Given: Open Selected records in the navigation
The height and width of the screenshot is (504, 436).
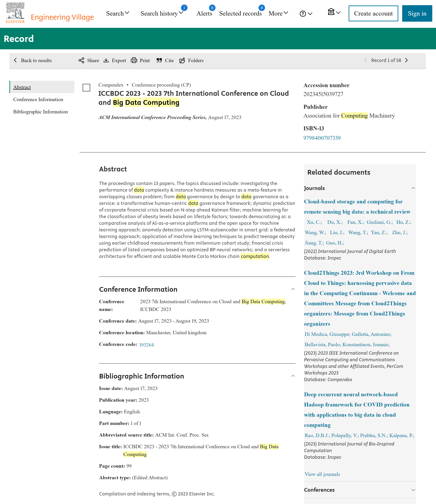Looking at the screenshot, I should point(240,13).
